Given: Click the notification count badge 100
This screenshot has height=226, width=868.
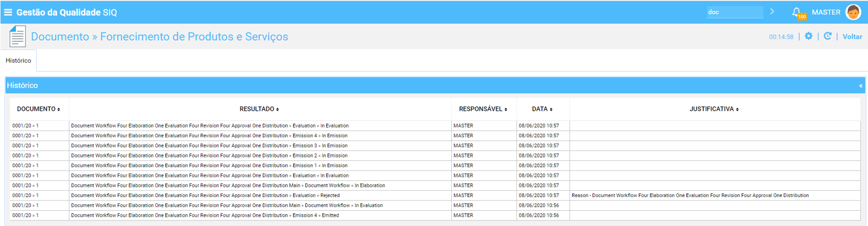Looking at the screenshot, I should click(802, 17).
